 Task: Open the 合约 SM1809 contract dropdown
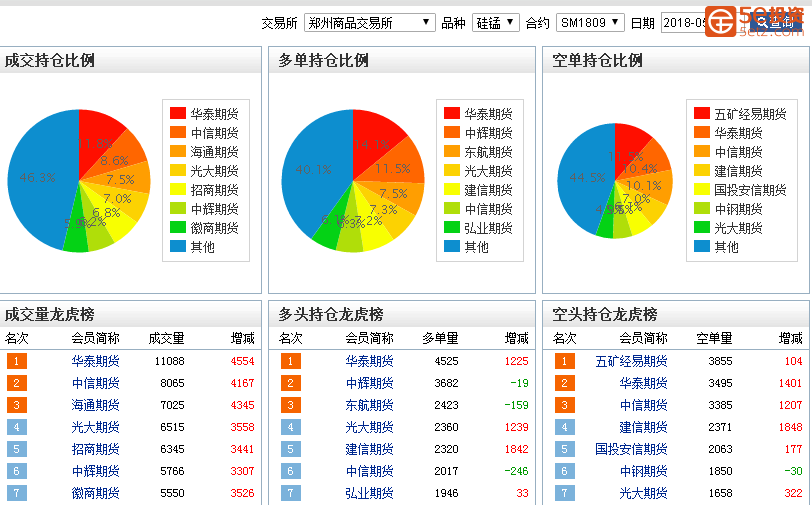point(590,23)
